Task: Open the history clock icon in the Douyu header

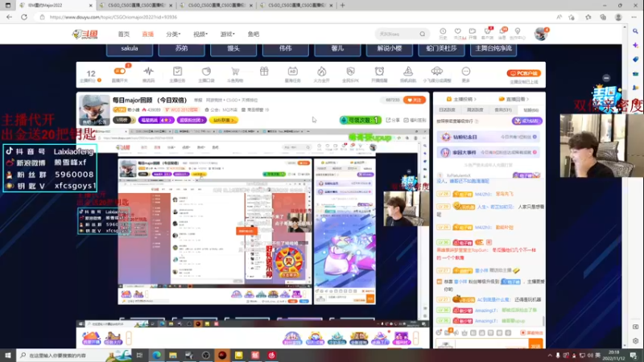Action: click(443, 33)
